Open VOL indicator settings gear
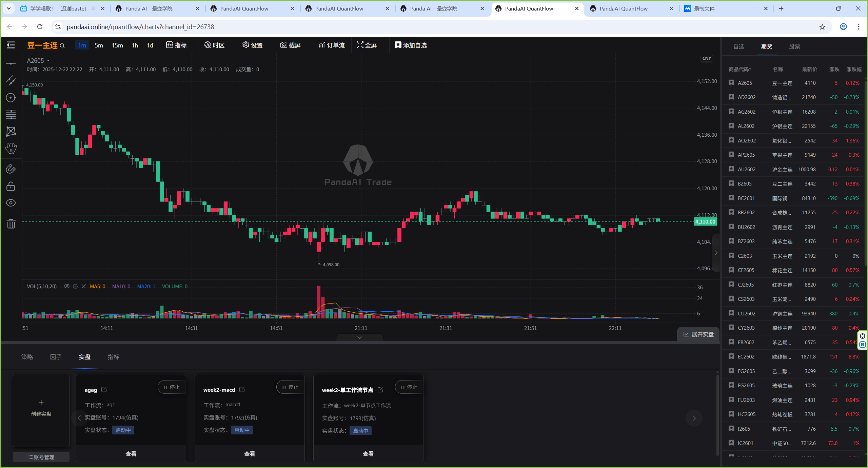 pyautogui.click(x=75, y=287)
